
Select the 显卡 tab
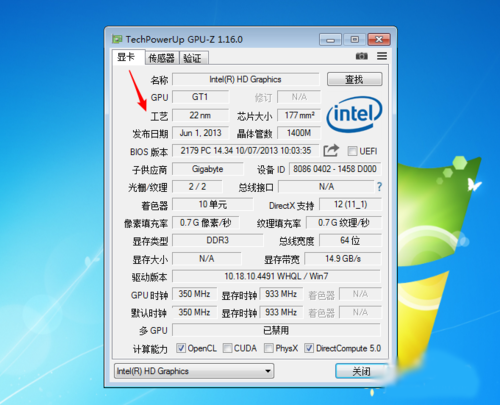click(128, 57)
